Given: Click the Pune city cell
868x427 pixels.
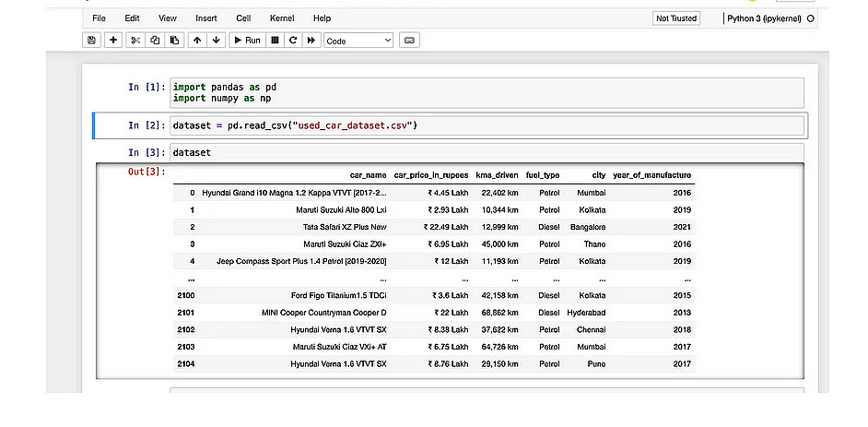Looking at the screenshot, I should point(597,364).
